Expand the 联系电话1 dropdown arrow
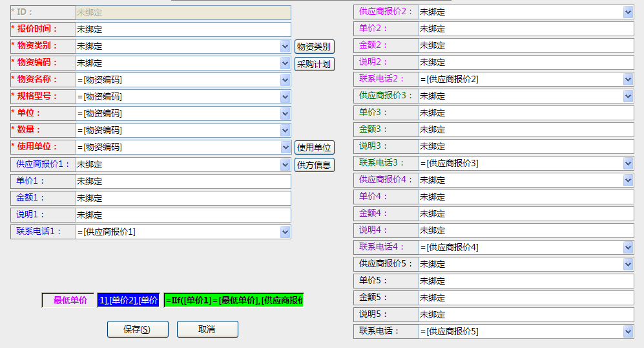The height and width of the screenshot is (348, 644). click(x=285, y=232)
